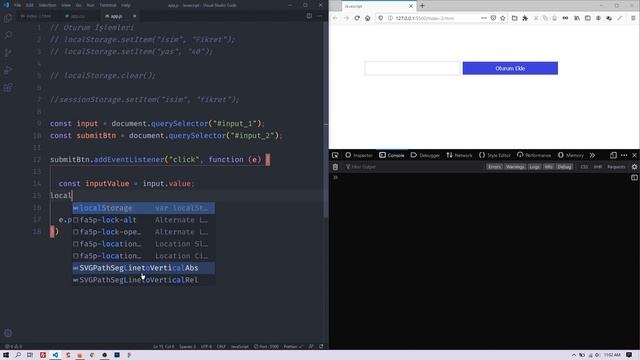Viewport: 640px width, 360px height.
Task: Open More Actions menu of the editor tab bar
Action: (x=320, y=16)
